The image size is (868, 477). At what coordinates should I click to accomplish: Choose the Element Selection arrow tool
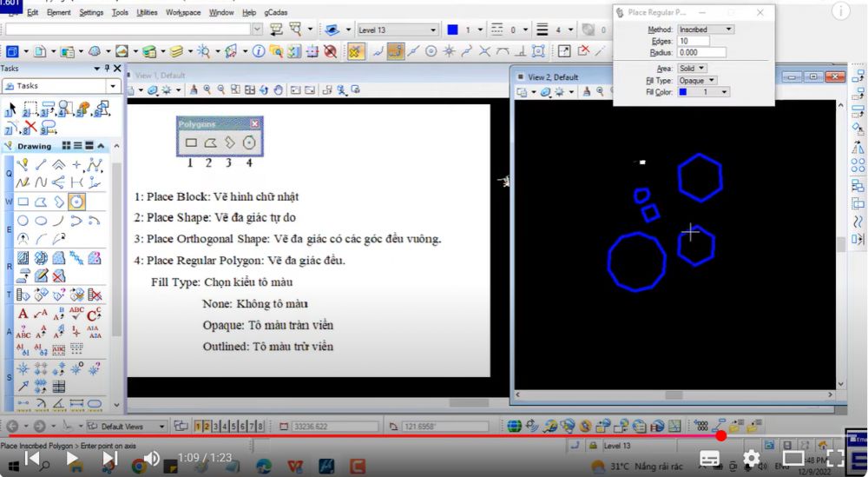[10, 109]
